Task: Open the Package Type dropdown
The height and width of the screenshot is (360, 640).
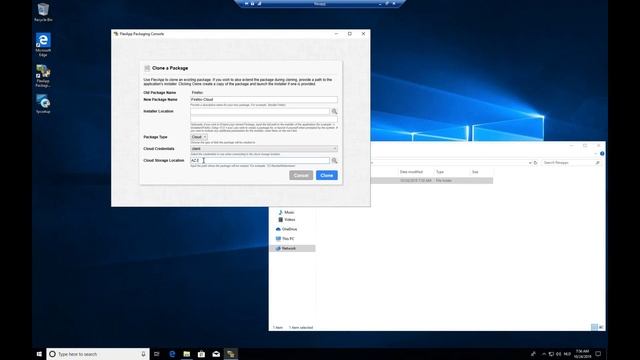Action: click(x=199, y=137)
